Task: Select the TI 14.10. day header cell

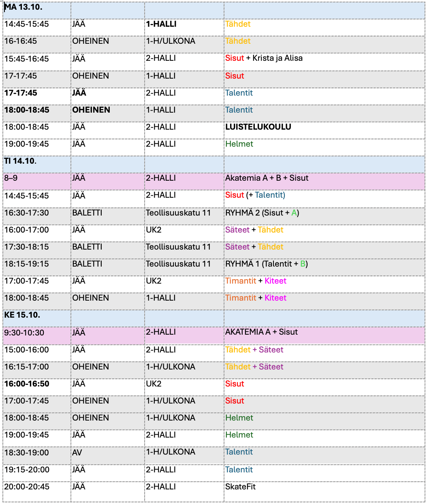Action: (20, 161)
